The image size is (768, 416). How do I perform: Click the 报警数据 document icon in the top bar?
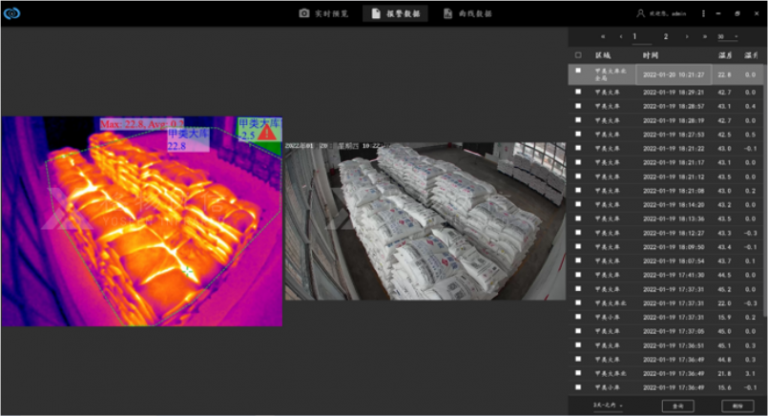point(376,14)
